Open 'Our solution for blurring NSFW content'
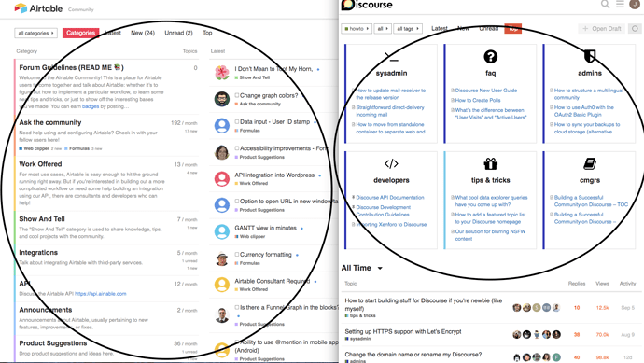The image size is (644, 363). click(490, 235)
